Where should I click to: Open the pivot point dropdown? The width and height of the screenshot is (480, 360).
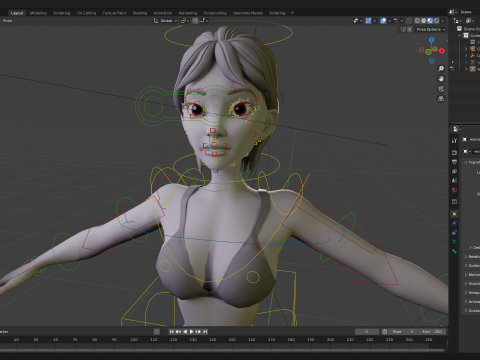pos(185,21)
